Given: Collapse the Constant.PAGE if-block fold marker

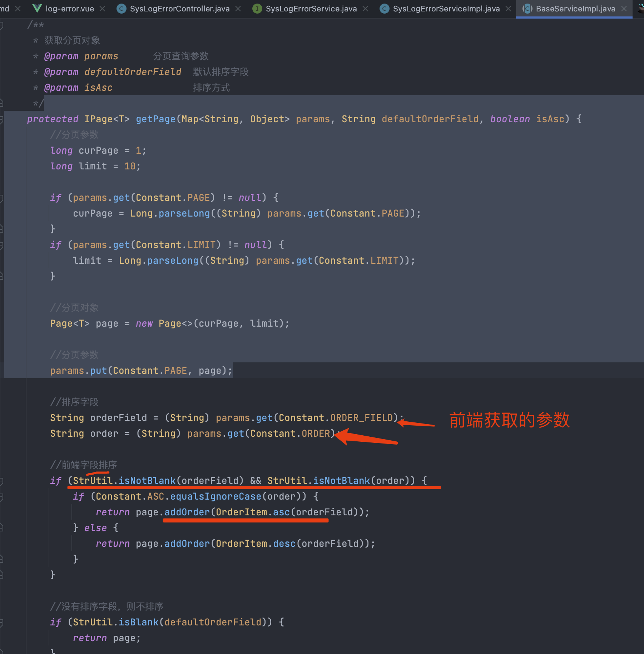Looking at the screenshot, I should click(x=1, y=198).
